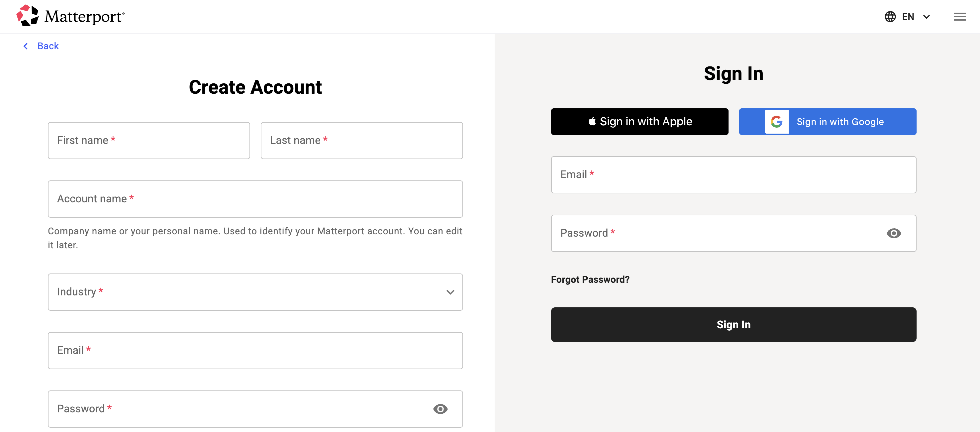This screenshot has width=980, height=432.
Task: Click the black Sign In button
Action: [x=734, y=325]
